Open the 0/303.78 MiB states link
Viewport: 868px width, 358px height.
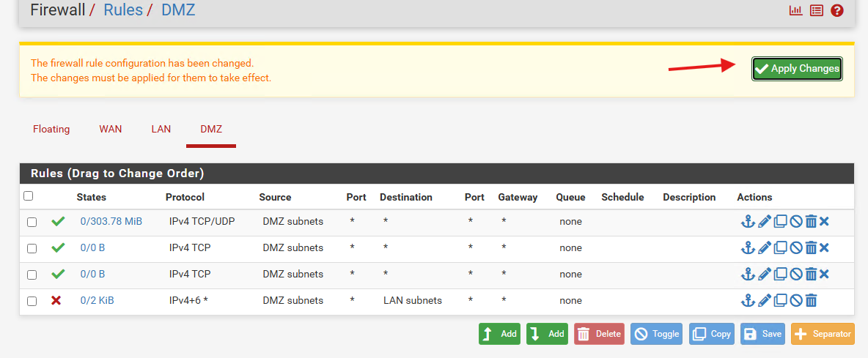(111, 222)
